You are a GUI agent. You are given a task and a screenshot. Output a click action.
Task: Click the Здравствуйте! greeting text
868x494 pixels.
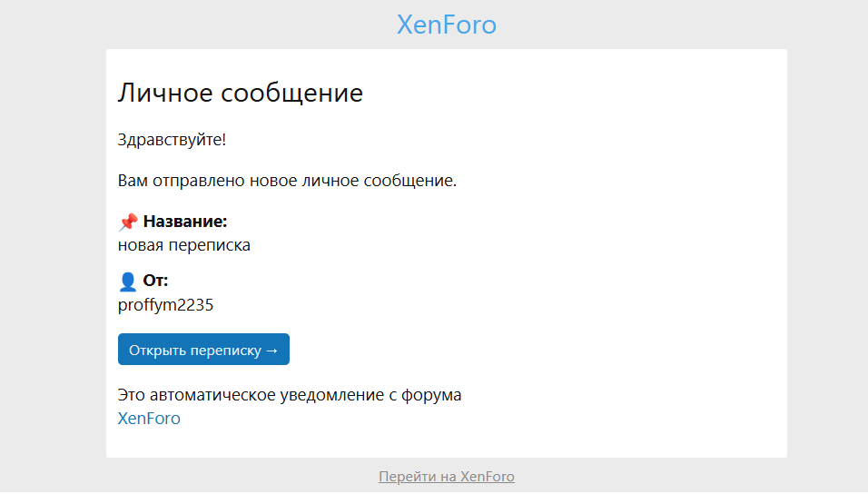click(172, 140)
